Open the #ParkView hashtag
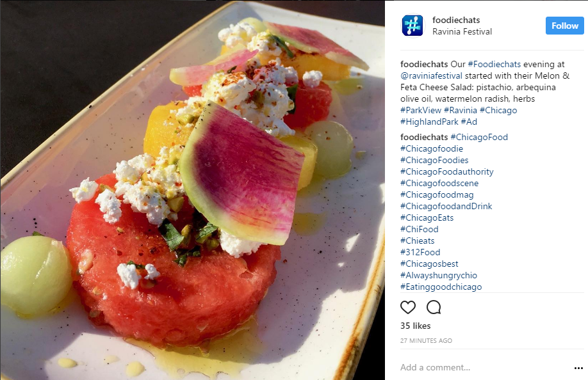Screen dimensions: 588x380 coord(421,110)
